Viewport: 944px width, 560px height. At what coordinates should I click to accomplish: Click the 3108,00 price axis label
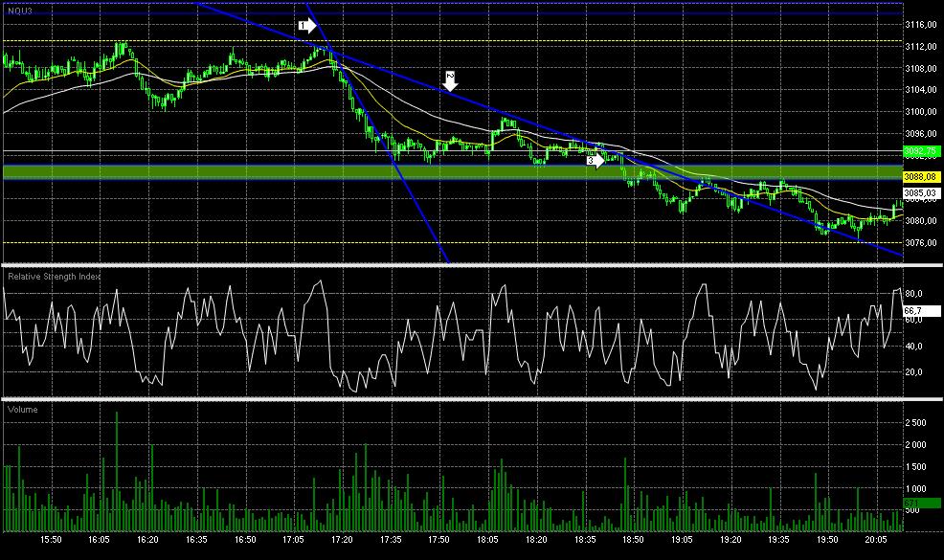point(921,68)
